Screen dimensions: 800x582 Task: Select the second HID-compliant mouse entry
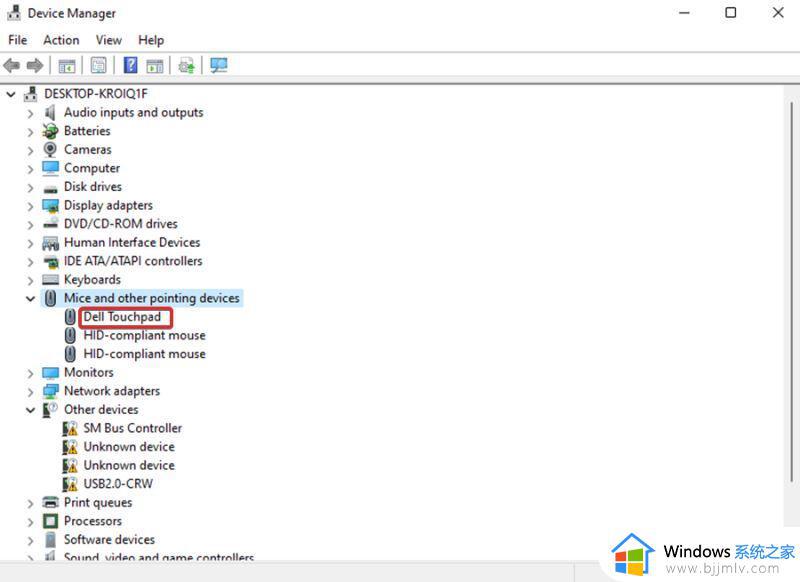point(144,354)
